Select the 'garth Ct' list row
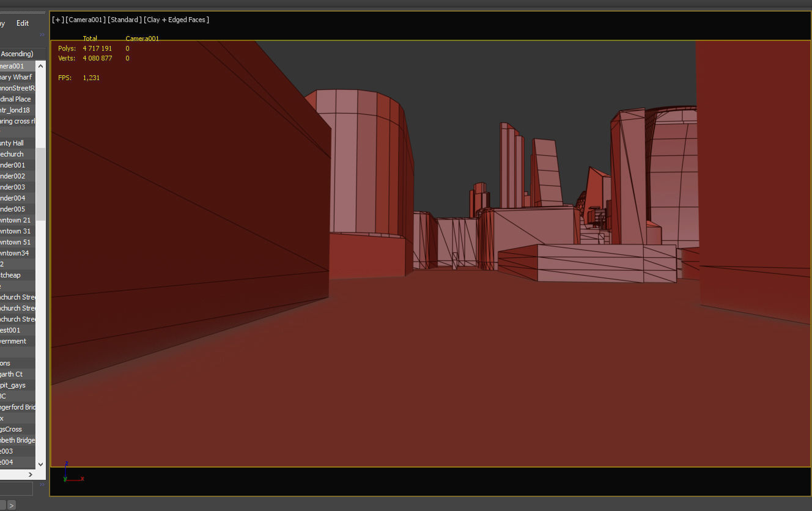Image resolution: width=812 pixels, height=511 pixels. [x=18, y=374]
